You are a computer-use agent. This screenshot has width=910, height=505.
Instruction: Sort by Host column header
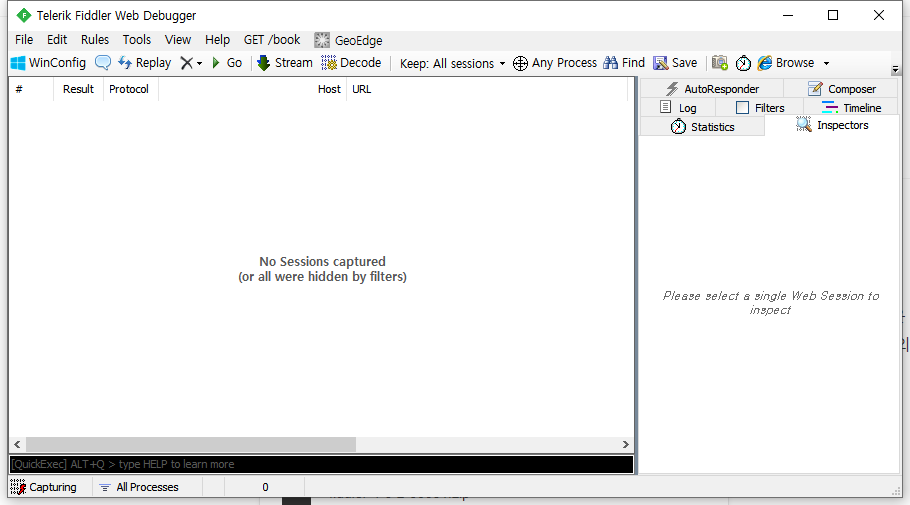[252, 89]
